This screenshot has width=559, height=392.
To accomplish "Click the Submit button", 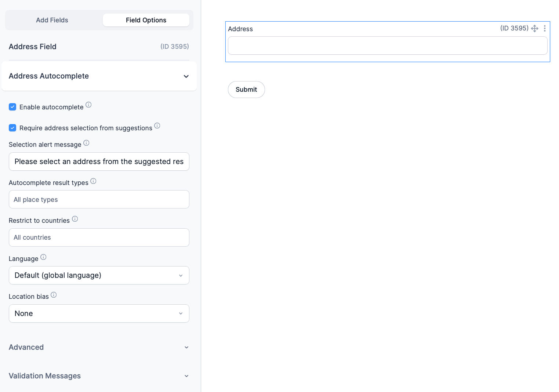I will pos(246,90).
